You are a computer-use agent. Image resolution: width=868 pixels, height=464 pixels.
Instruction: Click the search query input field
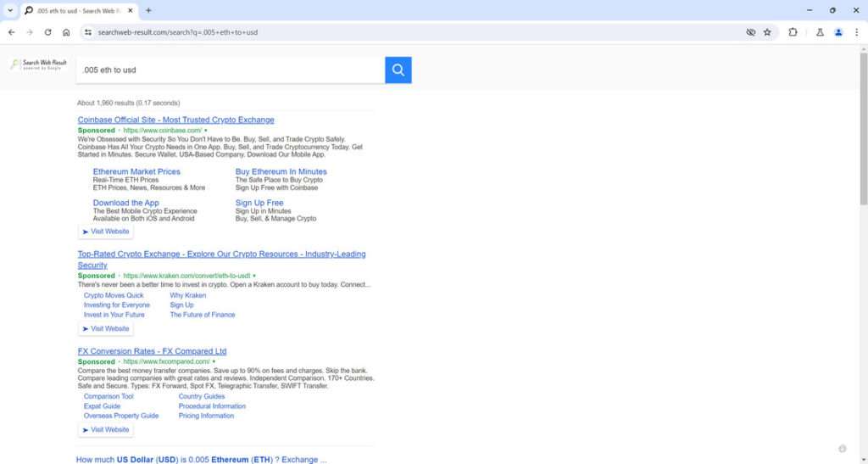(x=231, y=70)
